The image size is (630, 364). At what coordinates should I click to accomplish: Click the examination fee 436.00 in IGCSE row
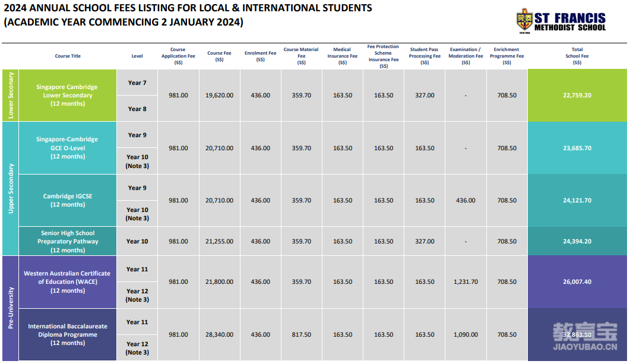(x=466, y=200)
